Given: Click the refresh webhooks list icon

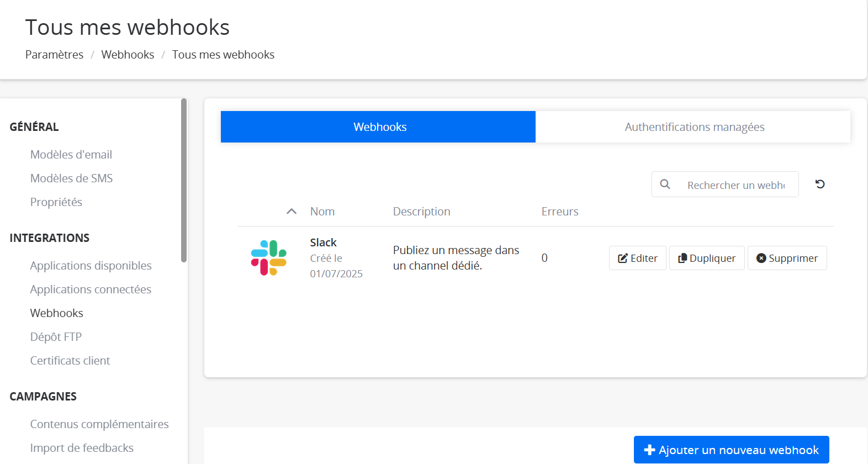Looking at the screenshot, I should coord(820,184).
